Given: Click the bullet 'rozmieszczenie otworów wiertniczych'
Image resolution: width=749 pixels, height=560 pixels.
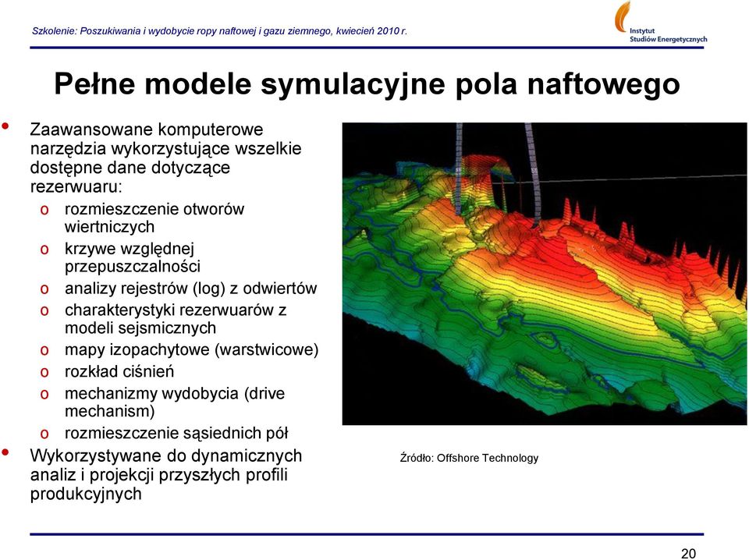Looking at the screenshot, I should pyautogui.click(x=154, y=218).
